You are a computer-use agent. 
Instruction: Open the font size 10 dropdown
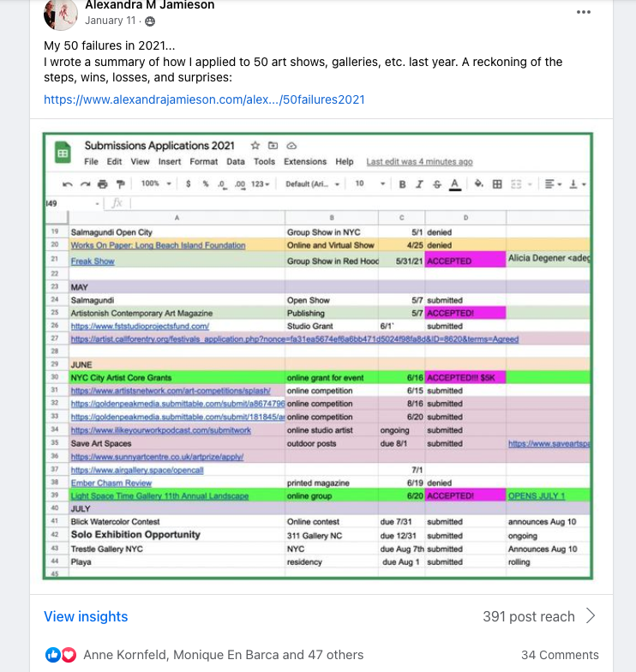click(370, 183)
